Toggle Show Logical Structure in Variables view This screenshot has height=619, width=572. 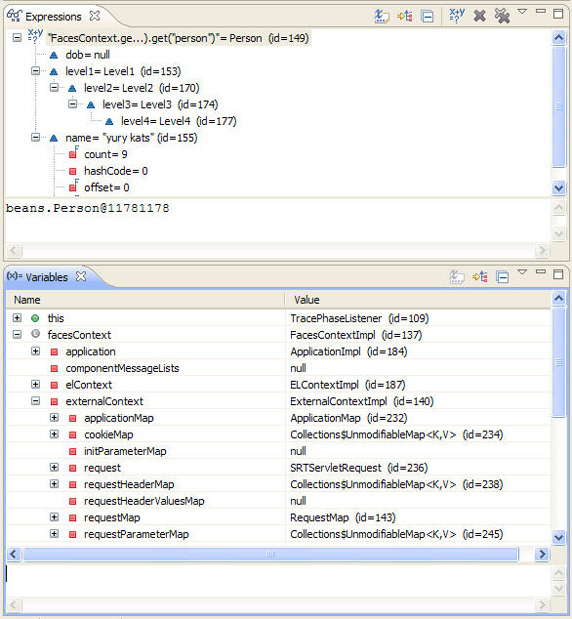(480, 277)
